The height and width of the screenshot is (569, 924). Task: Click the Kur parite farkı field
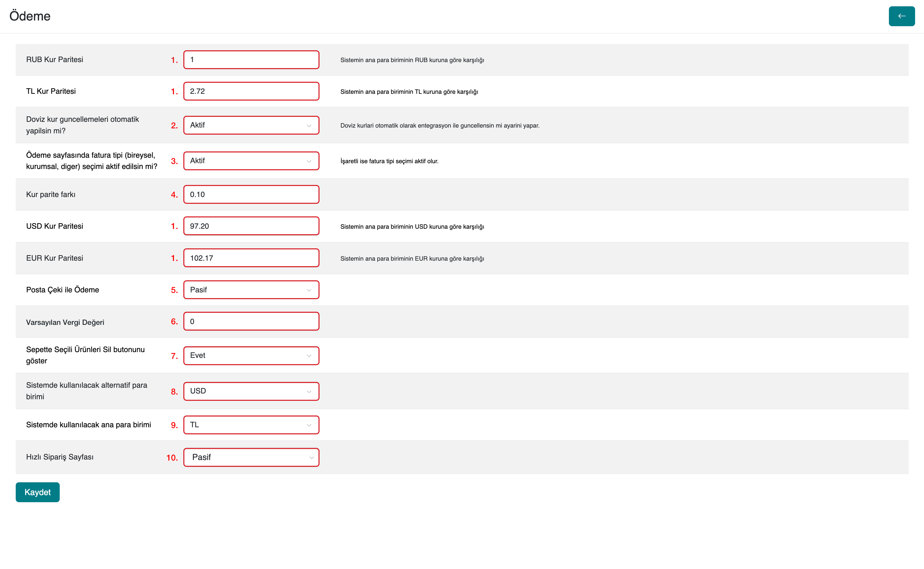click(251, 195)
